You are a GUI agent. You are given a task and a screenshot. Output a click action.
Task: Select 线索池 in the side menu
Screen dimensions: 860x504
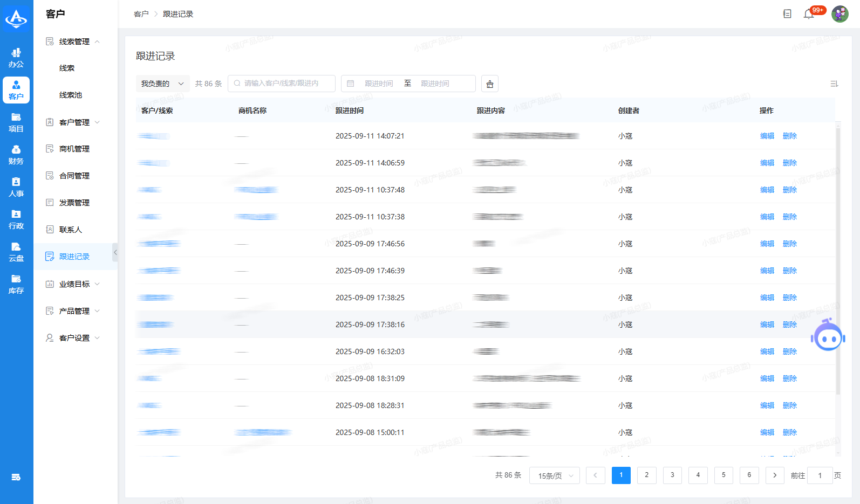coord(71,95)
